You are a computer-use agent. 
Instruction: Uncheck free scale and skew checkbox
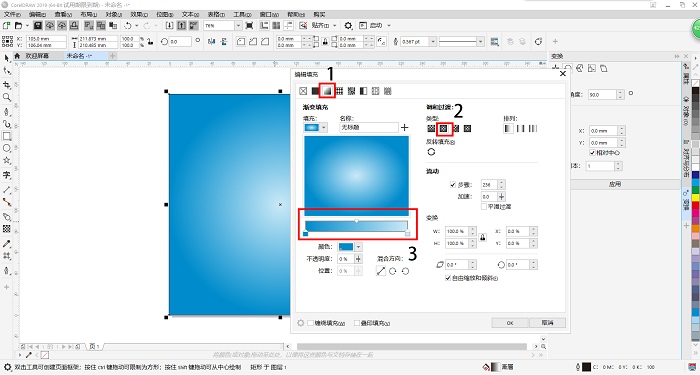pos(448,278)
